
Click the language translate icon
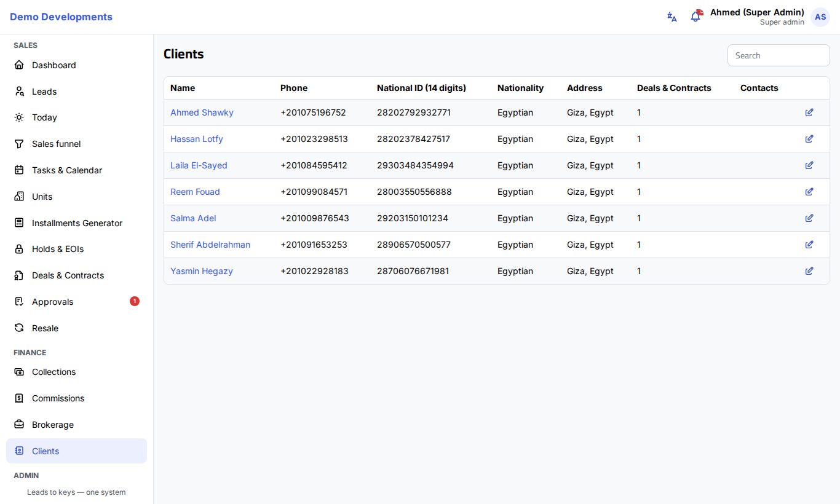pos(672,17)
